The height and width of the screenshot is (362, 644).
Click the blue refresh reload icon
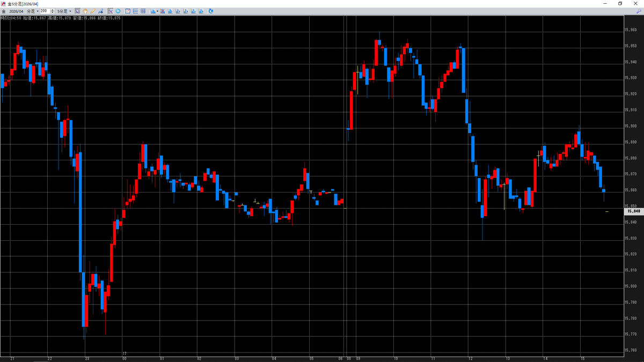point(211,11)
